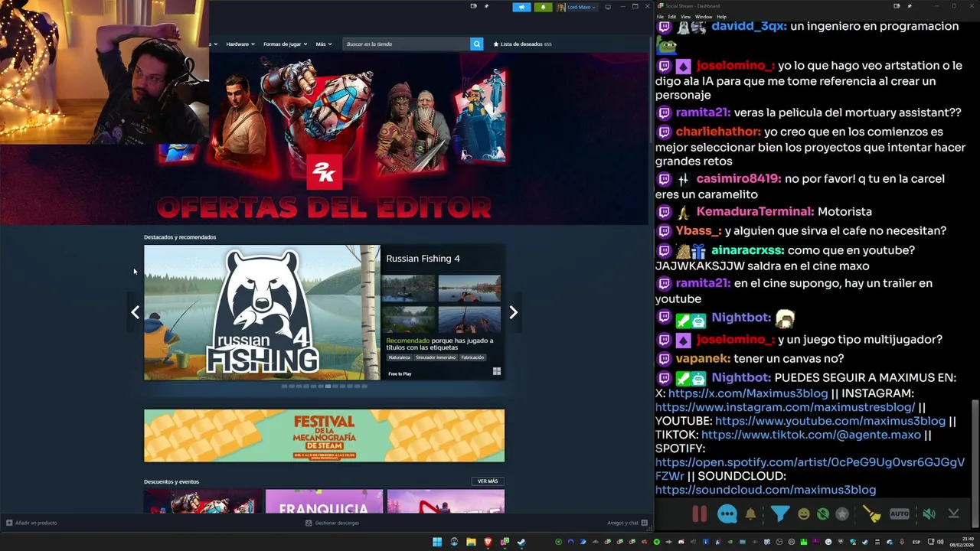Image resolution: width=980 pixels, height=551 pixels.
Task: Toggle the green crossed-dollar donations icon
Action: (x=822, y=514)
